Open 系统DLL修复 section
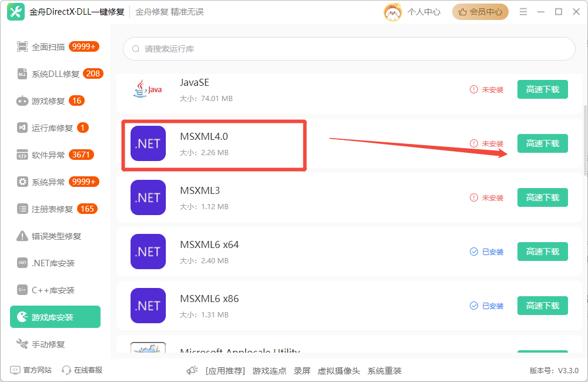Viewport: 588px width, 382px height. click(x=55, y=74)
